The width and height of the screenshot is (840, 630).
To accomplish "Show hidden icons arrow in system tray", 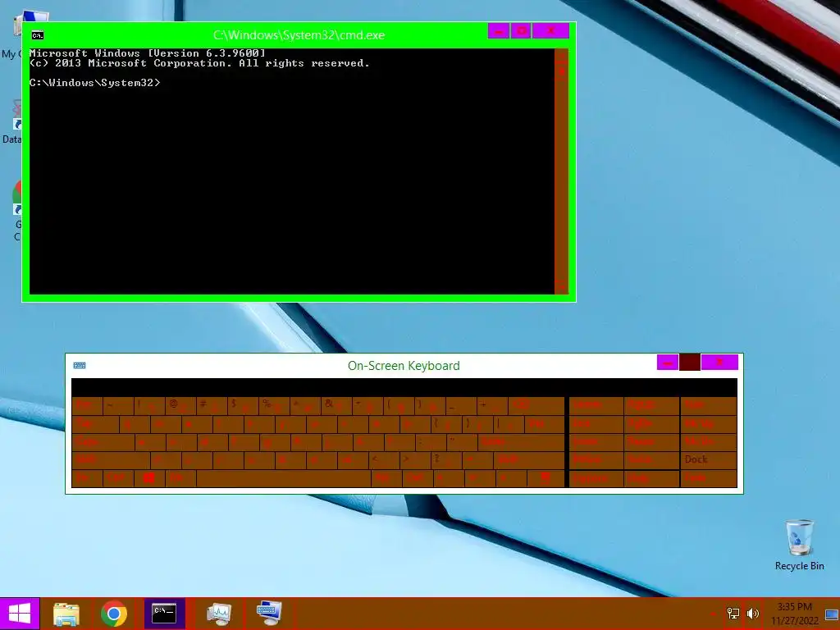I will [x=713, y=614].
